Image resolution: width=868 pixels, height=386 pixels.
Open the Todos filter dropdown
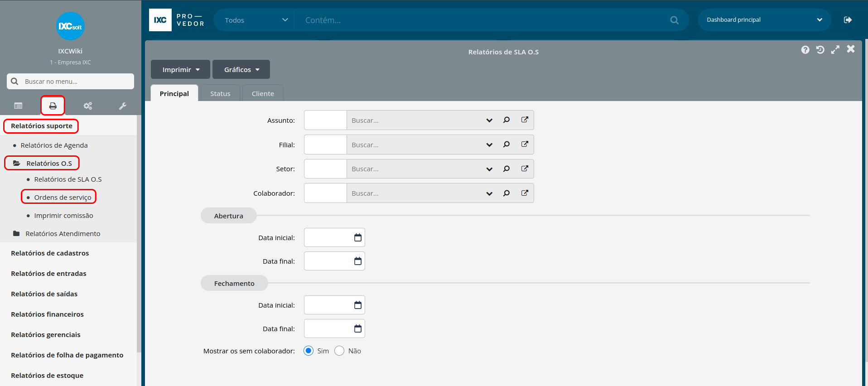pyautogui.click(x=254, y=20)
